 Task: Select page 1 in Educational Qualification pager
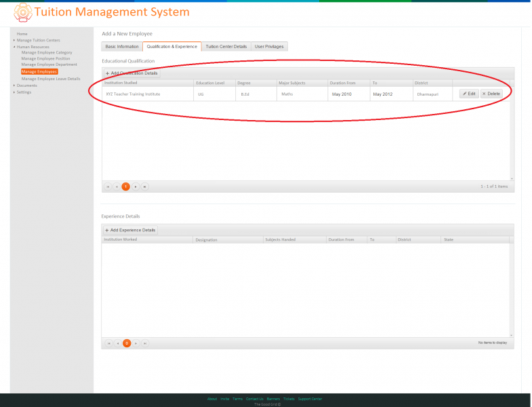(x=126, y=187)
